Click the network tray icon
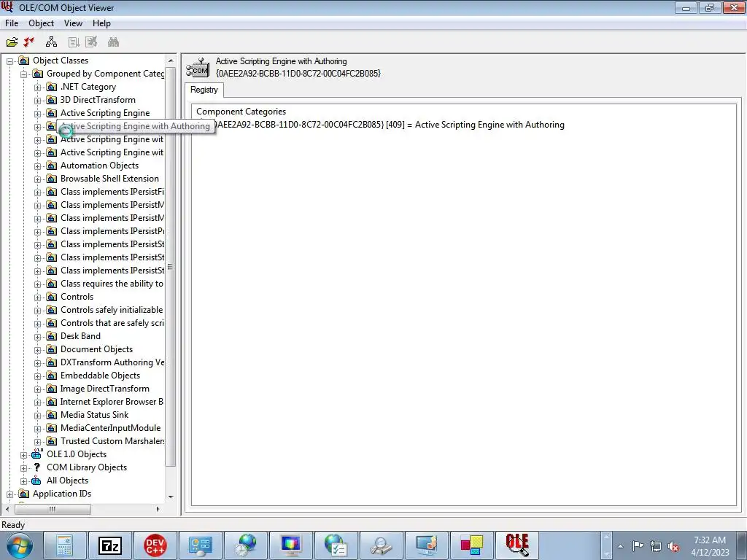747x560 pixels. [x=656, y=547]
